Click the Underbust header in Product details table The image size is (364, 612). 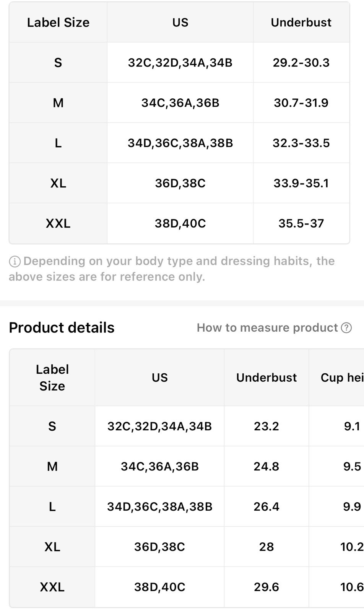tap(266, 378)
